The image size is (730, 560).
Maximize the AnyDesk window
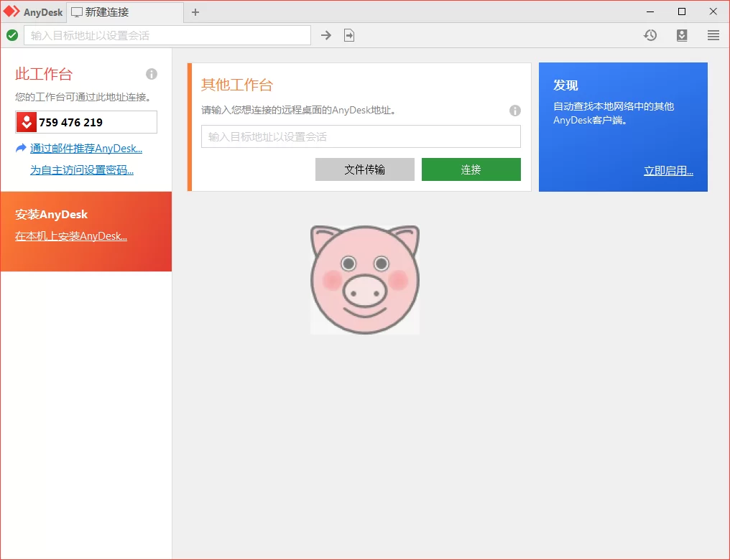(x=682, y=11)
